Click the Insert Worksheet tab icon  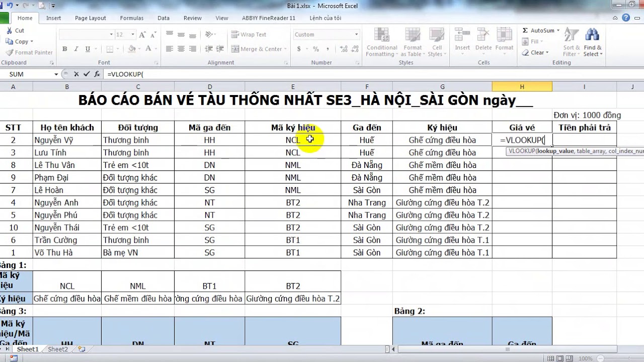click(x=82, y=349)
